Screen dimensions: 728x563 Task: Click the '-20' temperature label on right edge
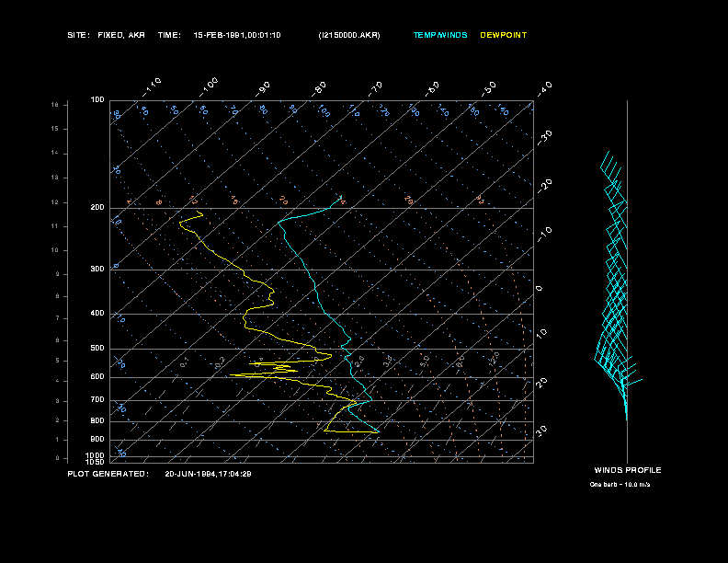coord(545,186)
